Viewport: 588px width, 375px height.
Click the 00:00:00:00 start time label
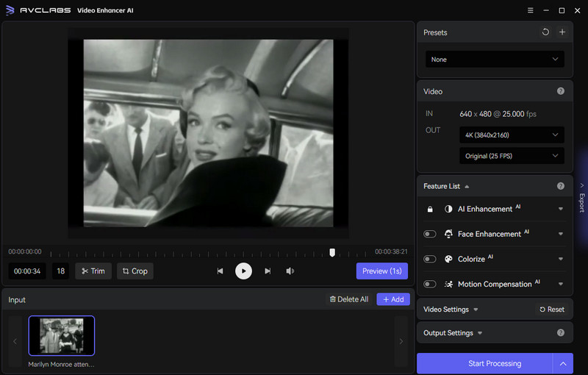(25, 251)
